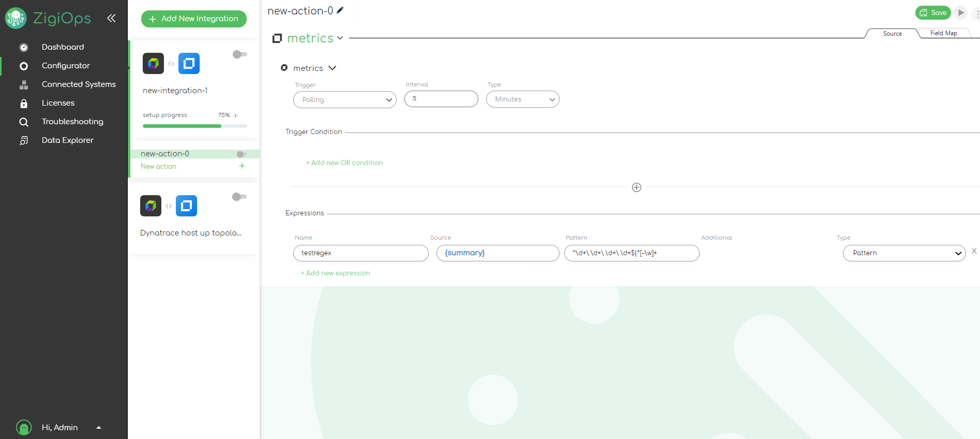
Task: Click Dynatrace icon in Dynatrace host up card
Action: (150, 206)
